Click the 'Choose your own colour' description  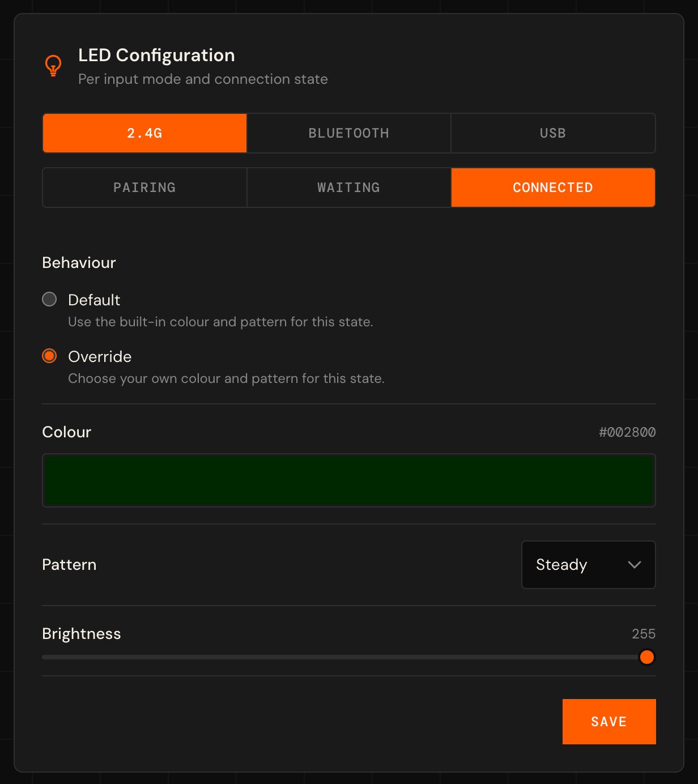coord(226,378)
